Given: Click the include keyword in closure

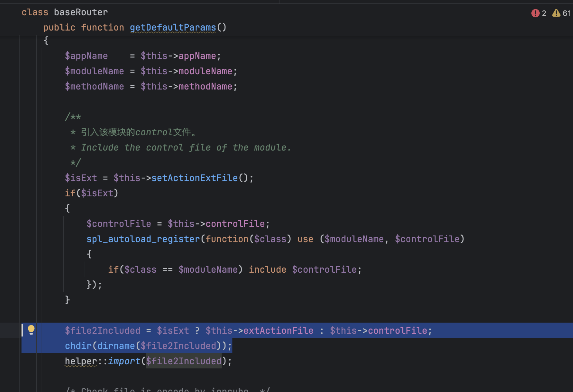Looking at the screenshot, I should point(267,270).
